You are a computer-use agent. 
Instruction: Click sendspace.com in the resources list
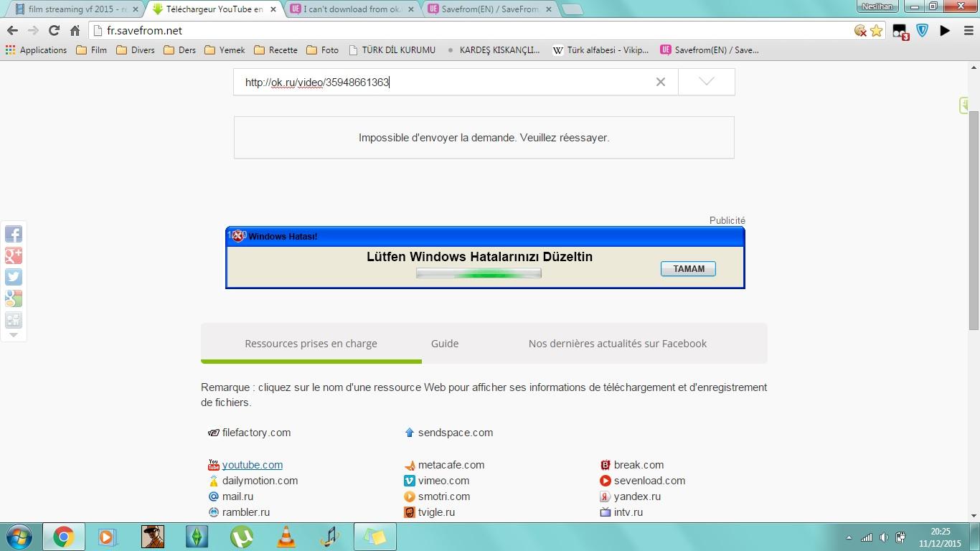(x=456, y=433)
